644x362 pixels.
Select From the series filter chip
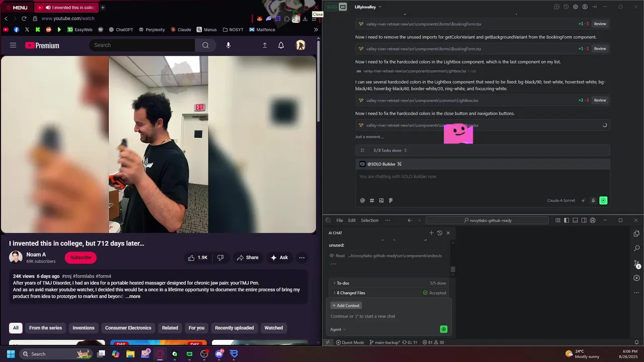coord(45,328)
